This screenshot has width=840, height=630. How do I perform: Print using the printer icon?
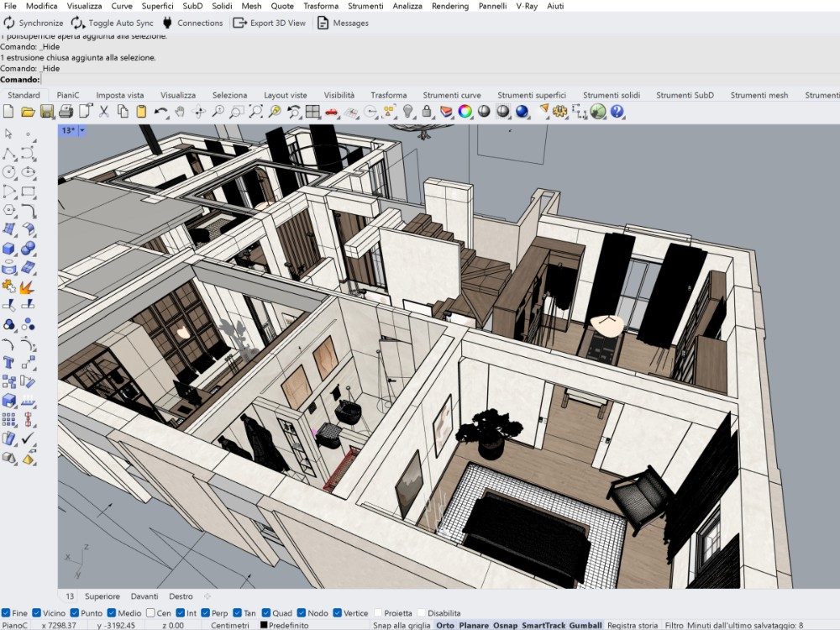coord(66,112)
